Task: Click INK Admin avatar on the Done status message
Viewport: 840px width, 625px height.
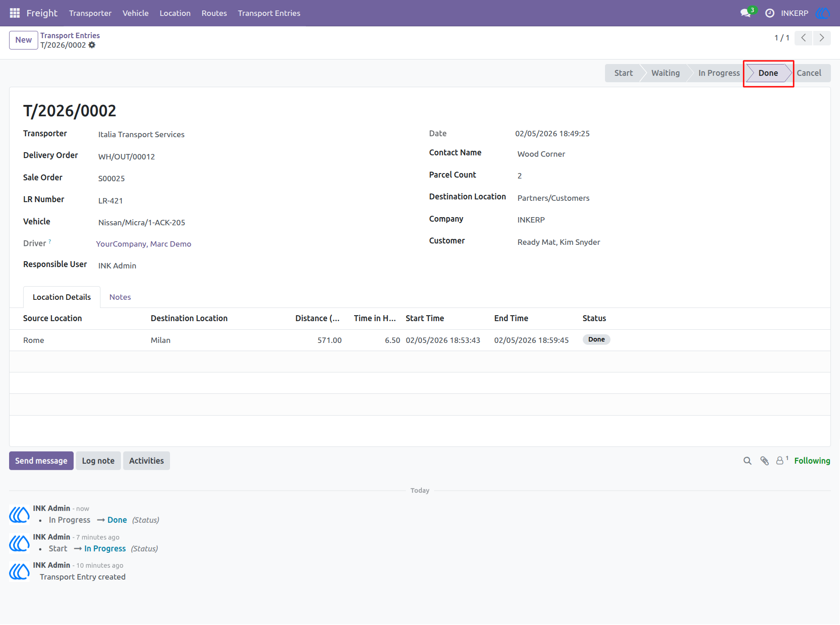Action: coord(20,515)
